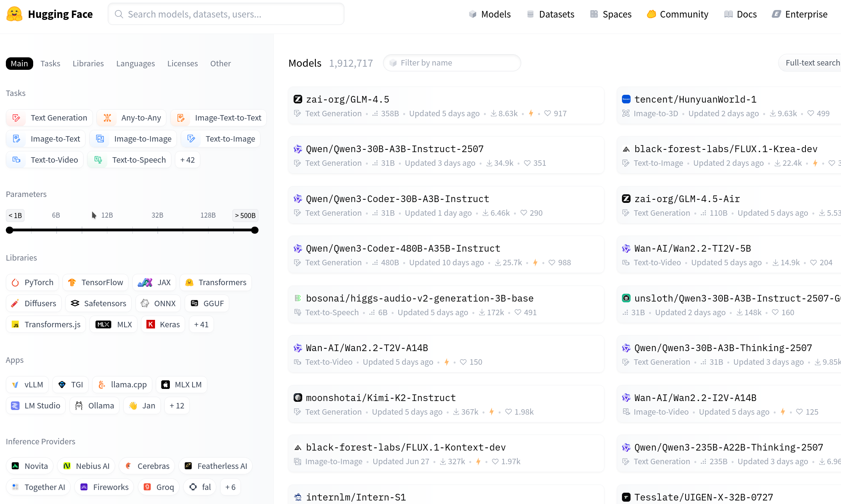Click the moonshotai avatar beside Kimi-K2-Instruct
Image resolution: width=841 pixels, height=504 pixels.
(298, 398)
